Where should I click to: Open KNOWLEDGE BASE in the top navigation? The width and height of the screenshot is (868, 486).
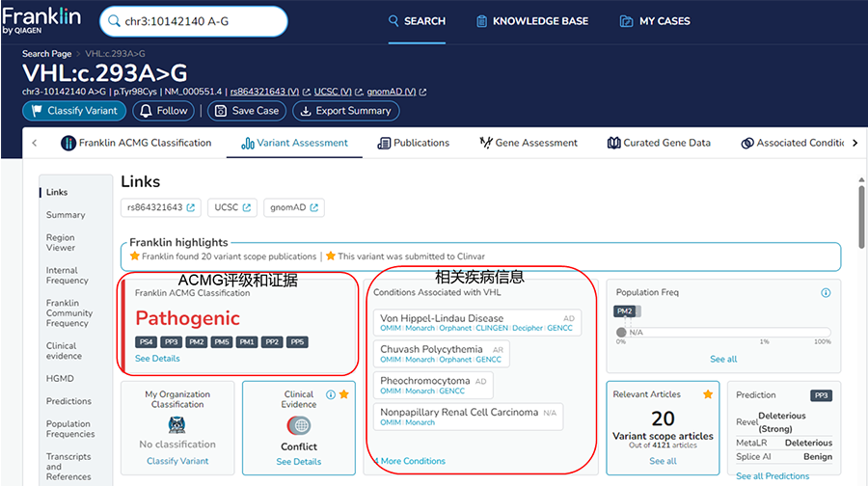tap(531, 21)
